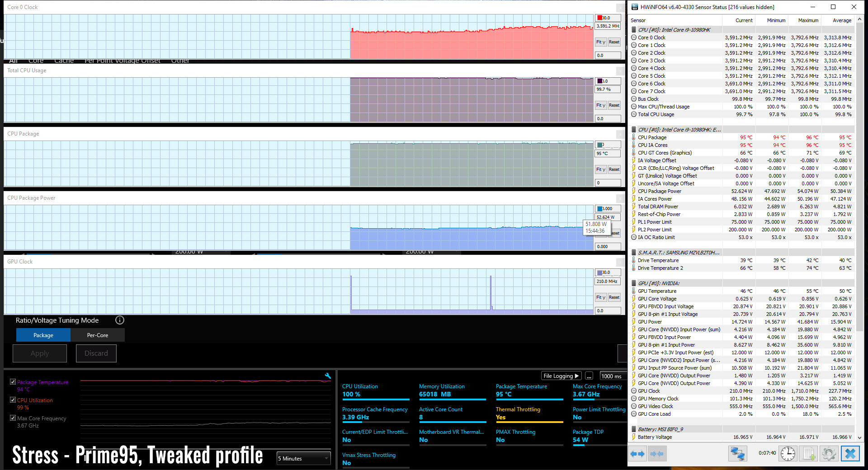868x470 pixels.
Task: Click the collapse columns inward-arrows icon
Action: click(657, 453)
